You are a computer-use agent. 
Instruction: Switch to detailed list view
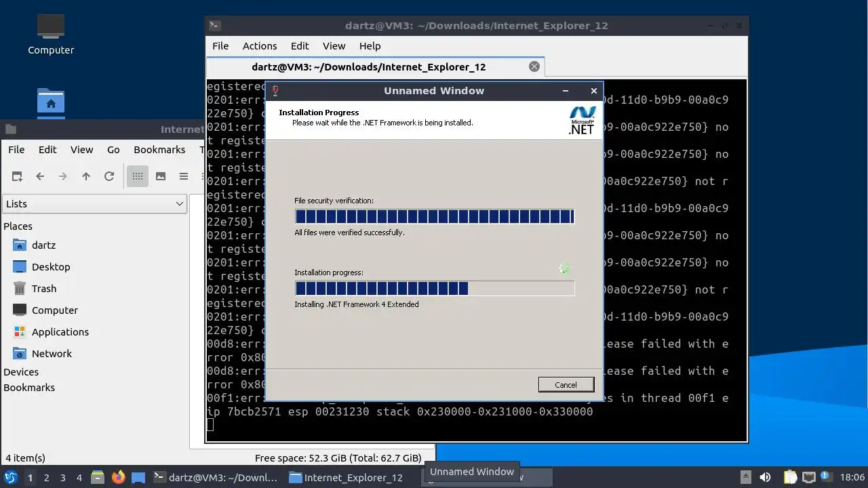(184, 176)
